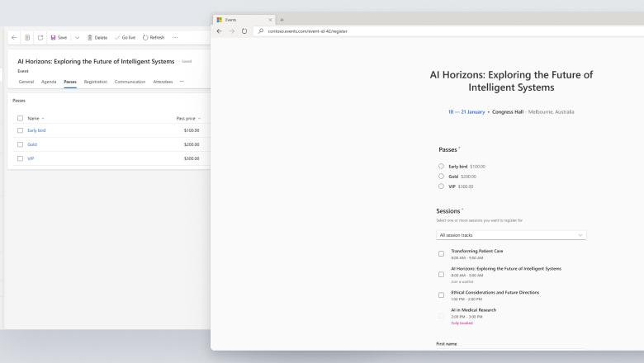
Task: Switch to the Agenda tab
Action: pyautogui.click(x=49, y=82)
